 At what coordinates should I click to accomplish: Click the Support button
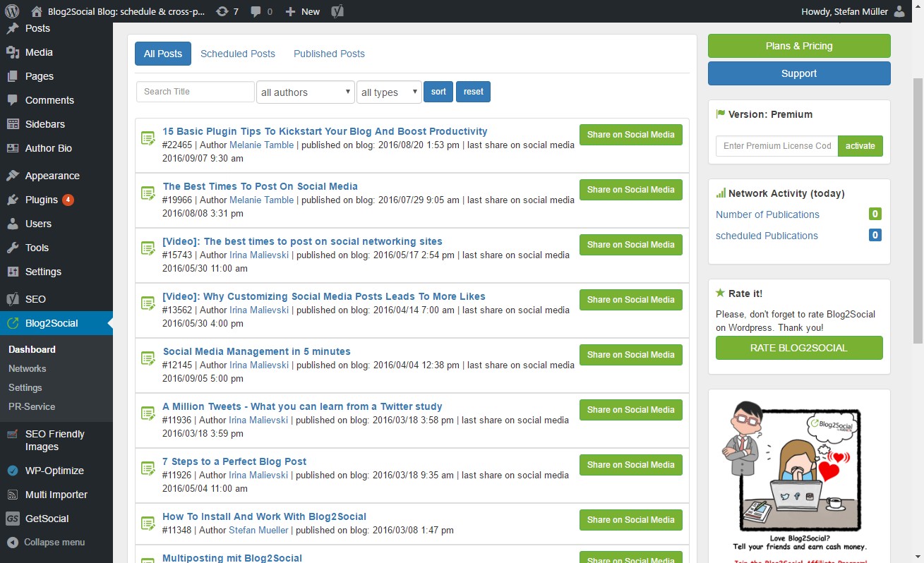[x=799, y=73]
